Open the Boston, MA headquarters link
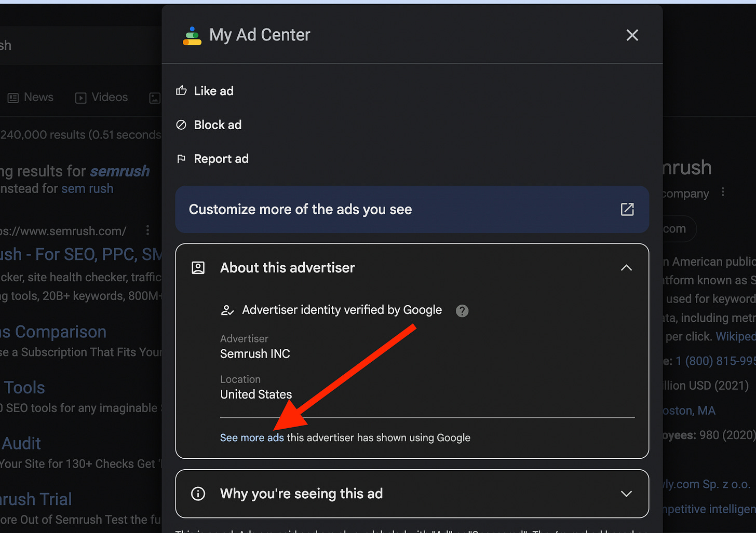 tap(689, 411)
